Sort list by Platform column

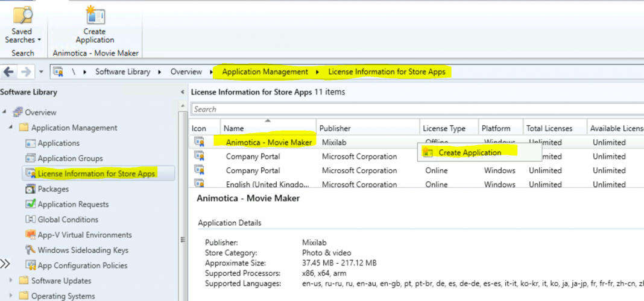point(500,128)
